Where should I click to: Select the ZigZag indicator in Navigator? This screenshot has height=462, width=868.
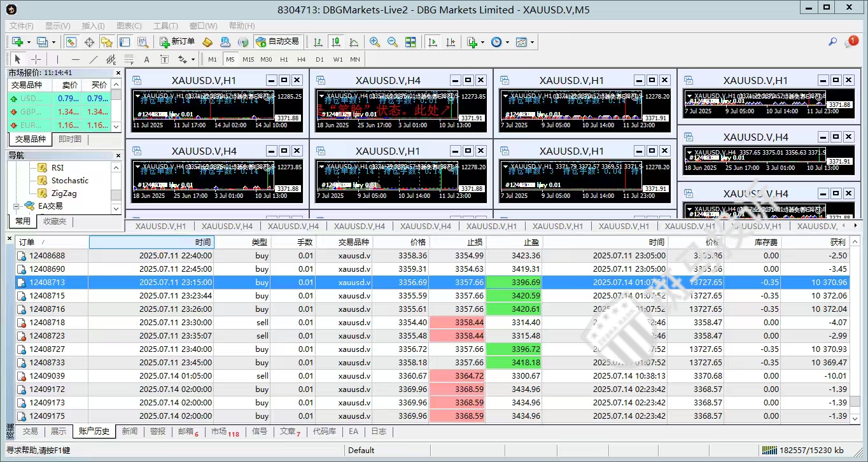tap(64, 193)
